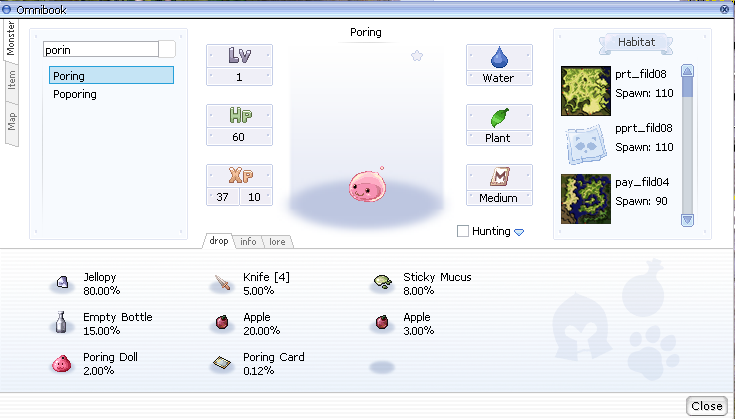Click the Omnibook title bar icon
This screenshot has width=735, height=419.
6,9
